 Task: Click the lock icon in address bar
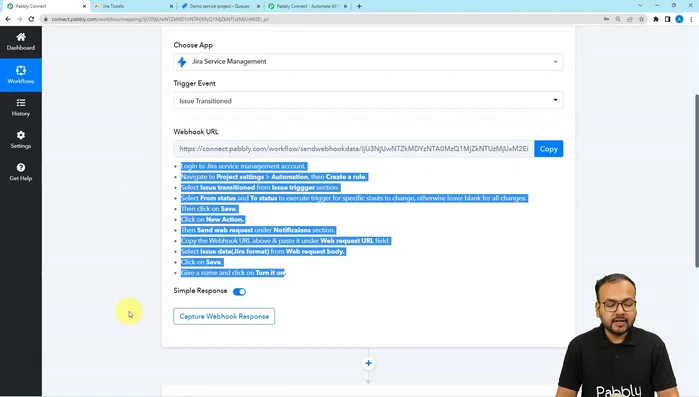45,19
